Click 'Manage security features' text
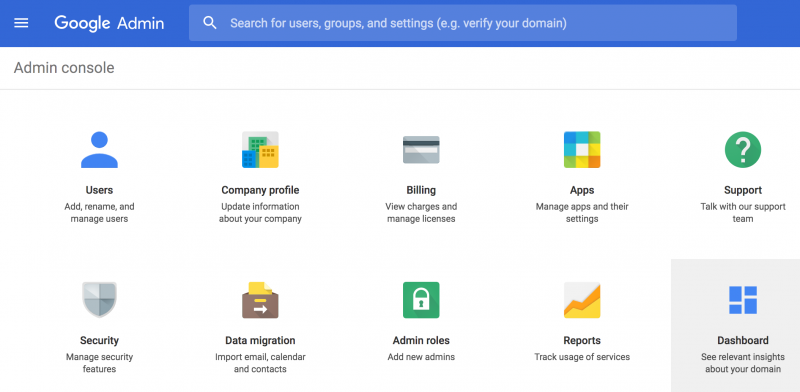Screen dimensions: 800x392 coord(99,363)
